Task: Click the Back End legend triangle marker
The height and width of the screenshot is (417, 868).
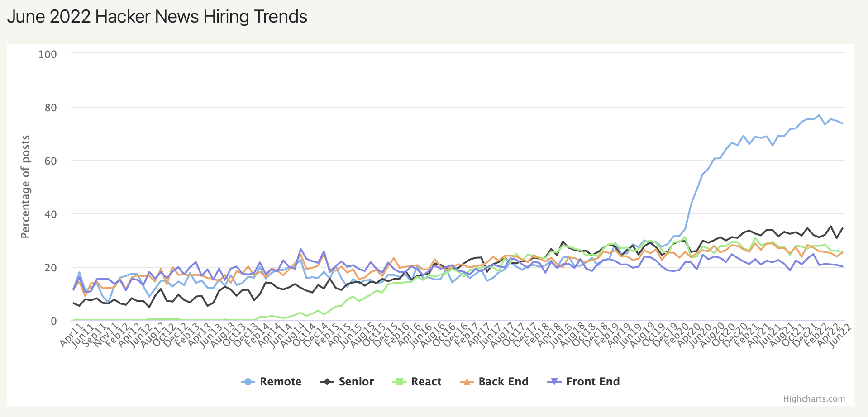Action: pos(467,382)
